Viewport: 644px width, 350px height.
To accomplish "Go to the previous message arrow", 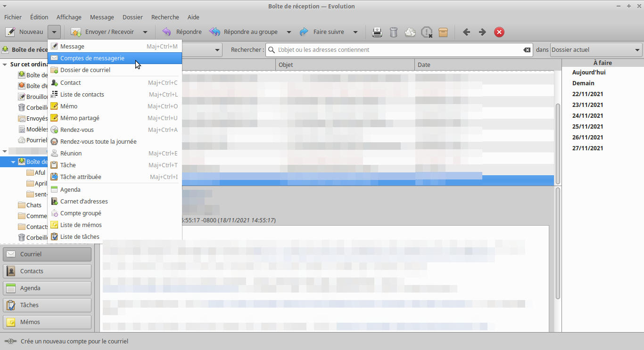I will pyautogui.click(x=466, y=32).
